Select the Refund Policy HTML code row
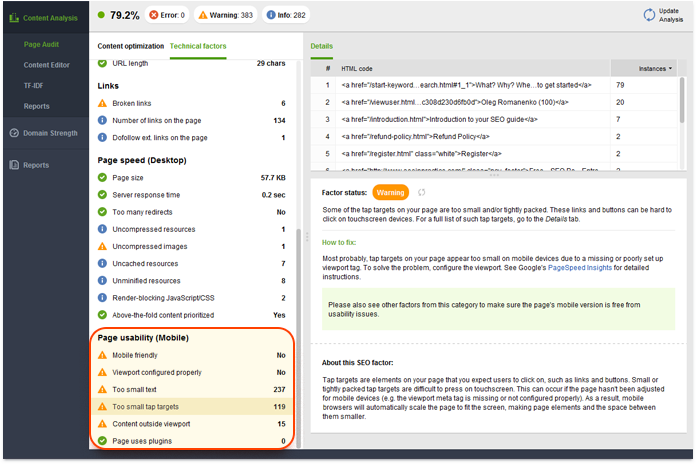696x464 pixels. (494, 137)
